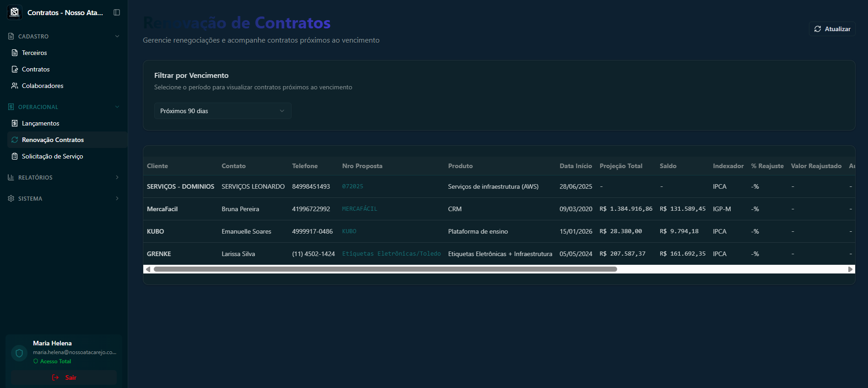Click the Terceiros document icon
The width and height of the screenshot is (868, 388).
(x=15, y=53)
